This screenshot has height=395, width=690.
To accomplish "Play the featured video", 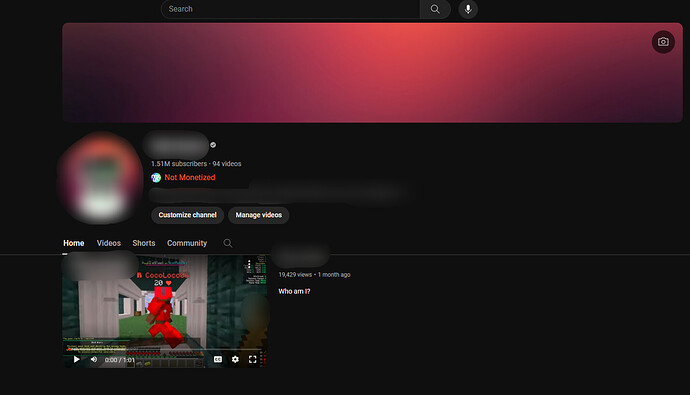I will tap(77, 359).
